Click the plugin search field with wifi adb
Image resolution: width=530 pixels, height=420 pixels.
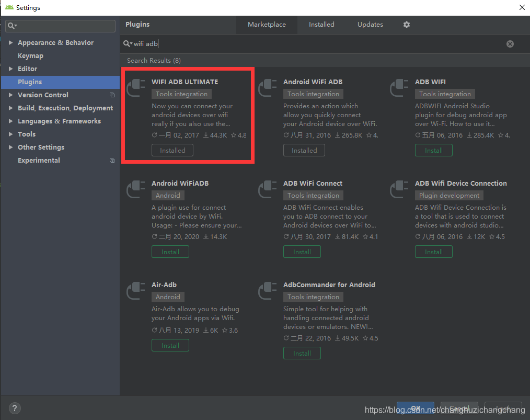click(x=314, y=43)
